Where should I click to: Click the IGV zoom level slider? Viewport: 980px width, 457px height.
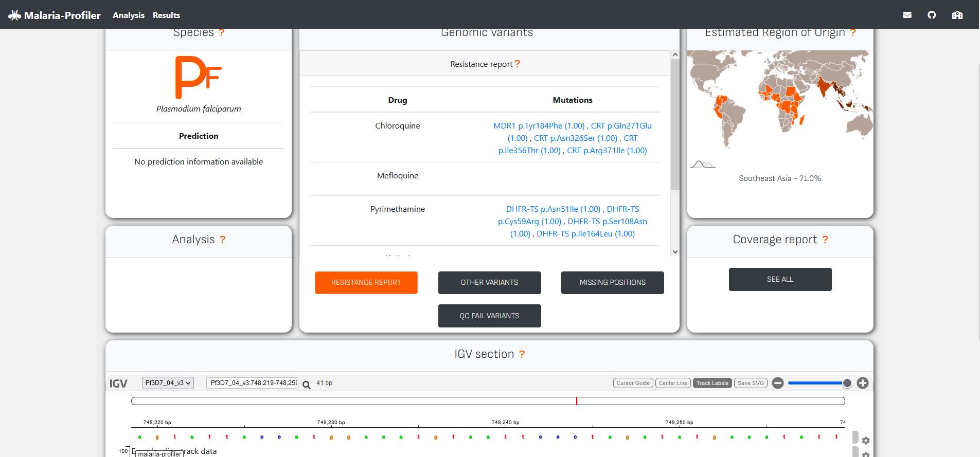818,383
